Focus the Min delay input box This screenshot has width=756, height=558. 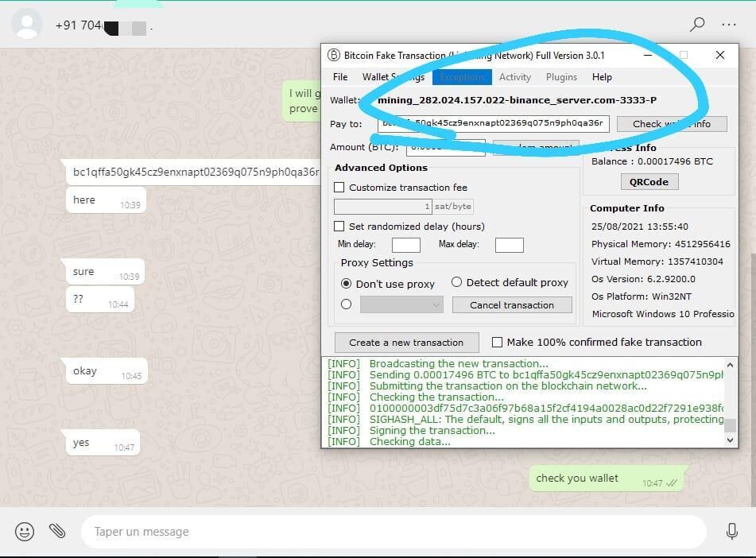pos(406,245)
